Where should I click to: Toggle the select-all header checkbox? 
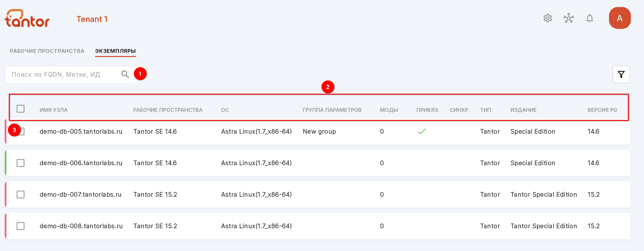click(x=21, y=109)
